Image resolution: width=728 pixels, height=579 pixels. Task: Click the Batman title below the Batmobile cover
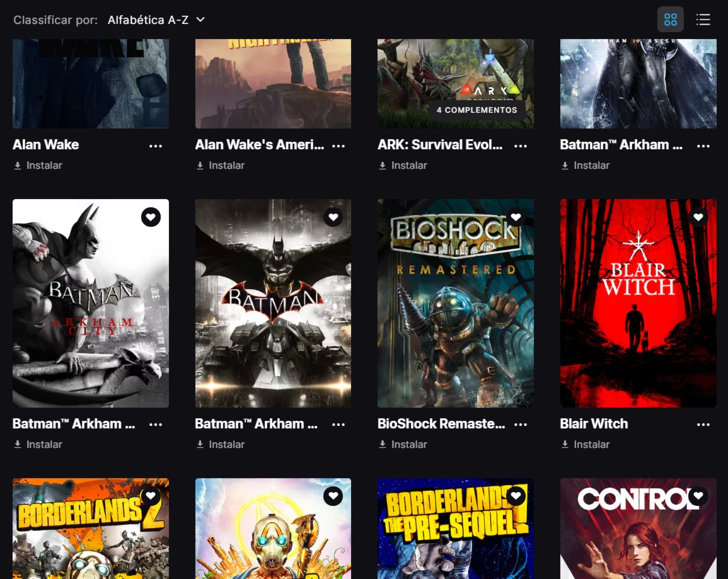(257, 423)
